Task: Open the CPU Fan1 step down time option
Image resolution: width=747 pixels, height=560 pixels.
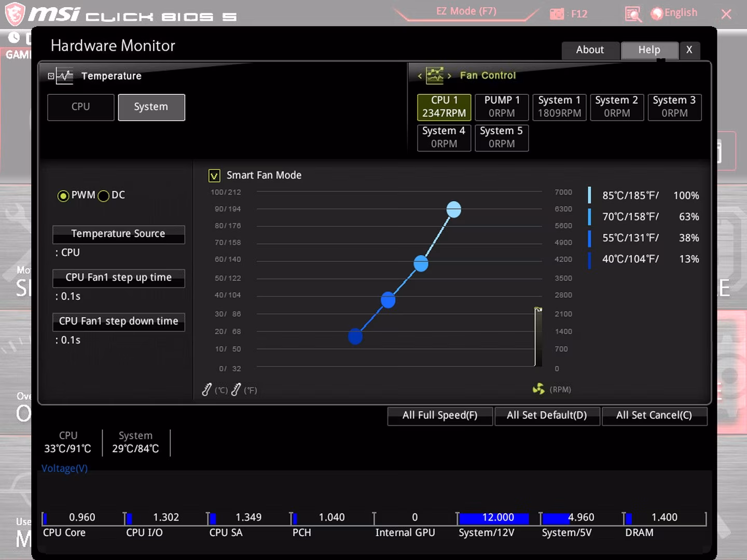Action: 118,321
